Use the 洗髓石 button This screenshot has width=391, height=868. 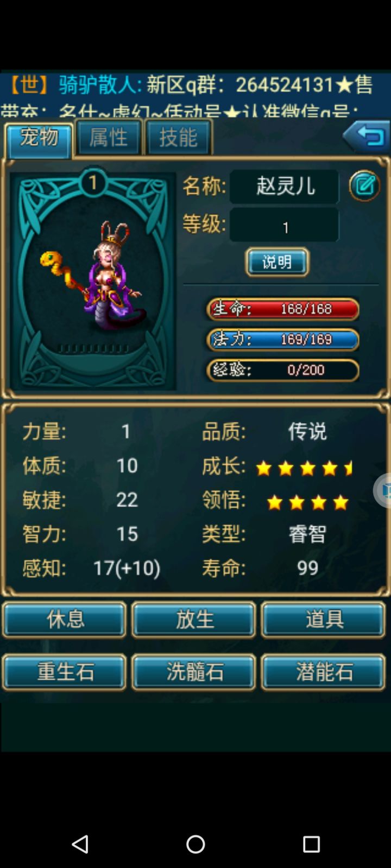194,672
